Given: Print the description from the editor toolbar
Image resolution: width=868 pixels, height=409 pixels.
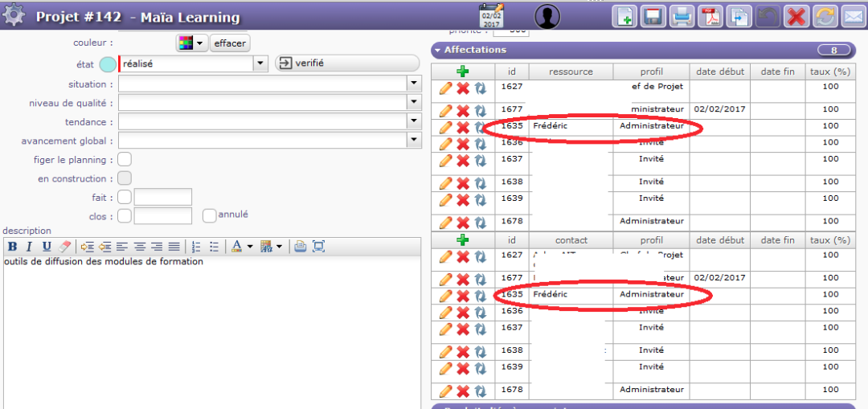Looking at the screenshot, I should 300,247.
